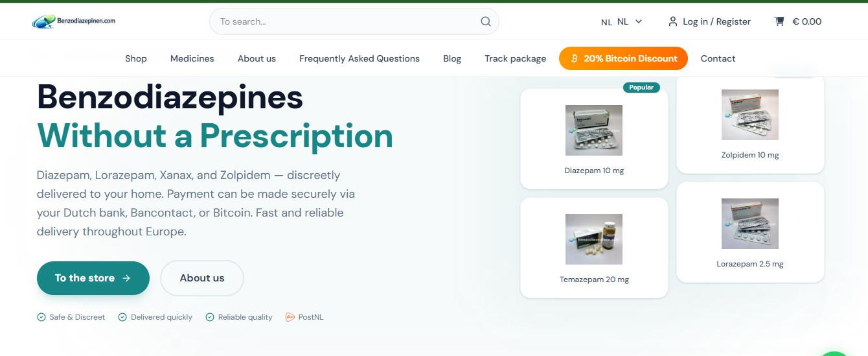Open the Temazepam 20 mg product thumbnail
Viewport: 868px width, 356px height.
click(x=594, y=239)
